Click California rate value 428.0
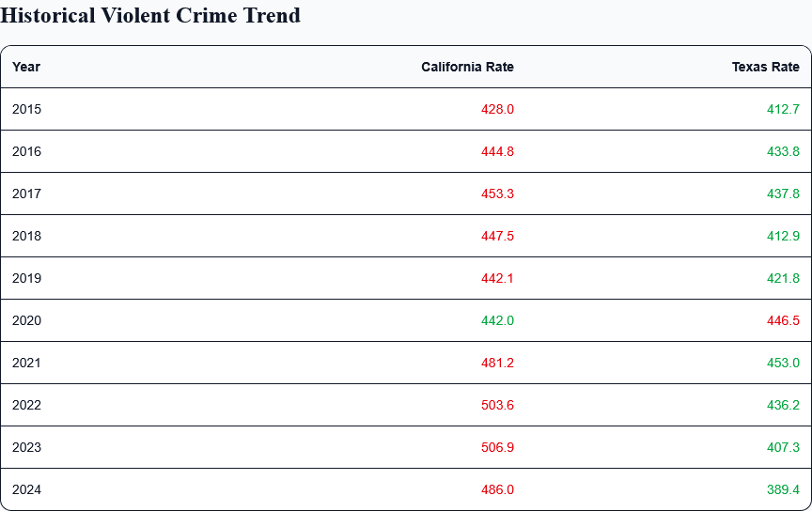 point(497,109)
